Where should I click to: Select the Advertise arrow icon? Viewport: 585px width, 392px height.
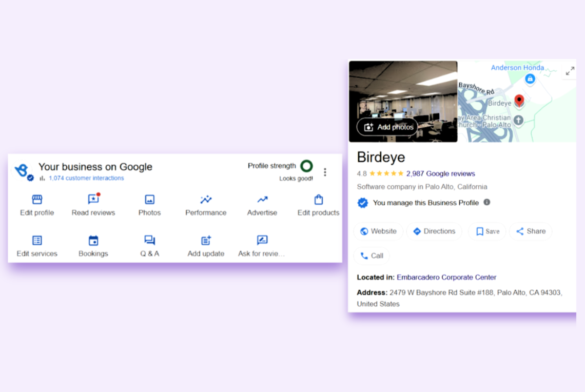[x=262, y=199]
